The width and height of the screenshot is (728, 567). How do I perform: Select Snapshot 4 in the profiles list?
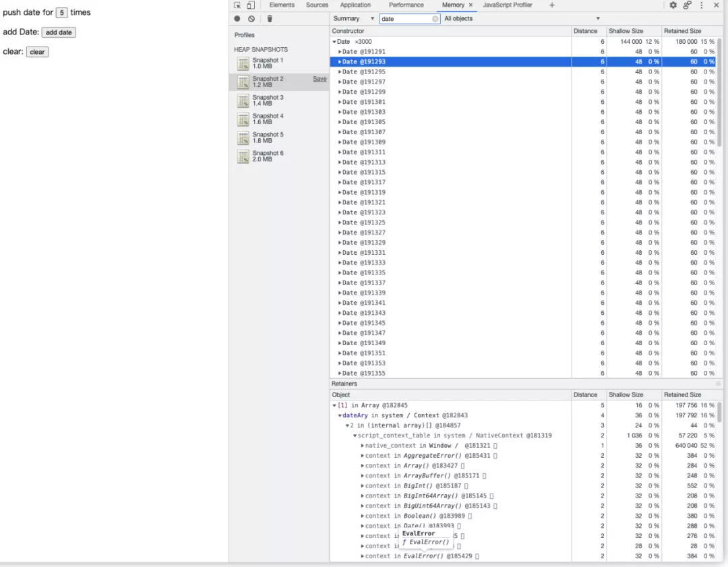[x=279, y=119]
